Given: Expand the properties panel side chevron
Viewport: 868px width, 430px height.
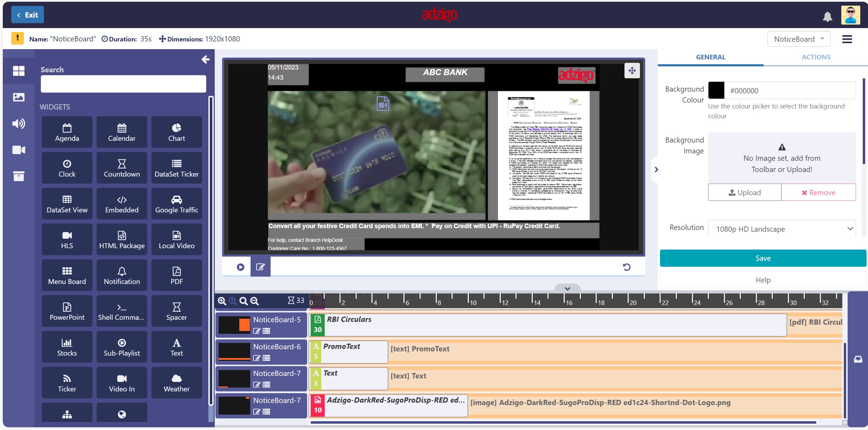Looking at the screenshot, I should tap(656, 170).
